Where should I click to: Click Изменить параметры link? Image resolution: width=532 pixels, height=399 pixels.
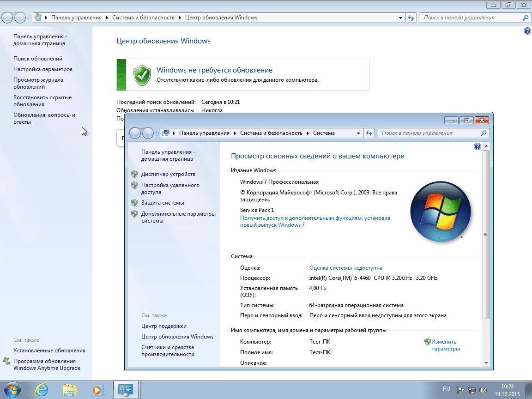pyautogui.click(x=445, y=345)
